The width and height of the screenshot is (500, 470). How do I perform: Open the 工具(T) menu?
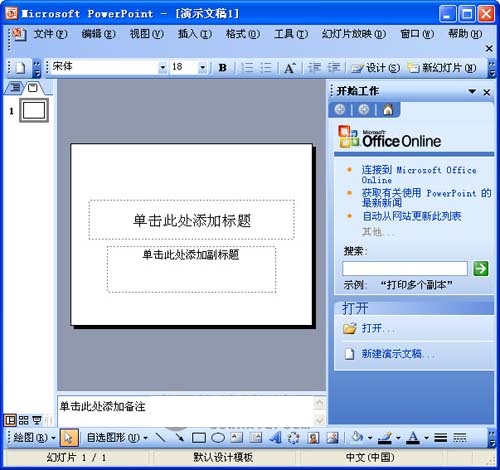point(291,34)
